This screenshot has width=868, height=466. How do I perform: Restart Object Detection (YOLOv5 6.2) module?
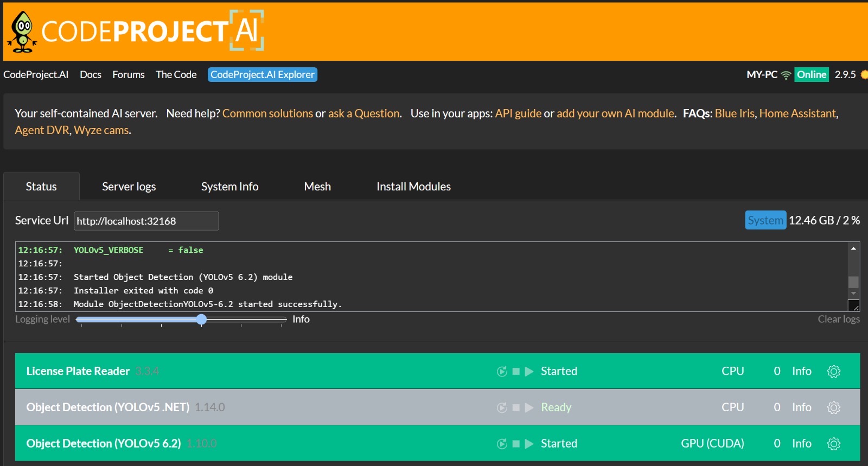502,444
